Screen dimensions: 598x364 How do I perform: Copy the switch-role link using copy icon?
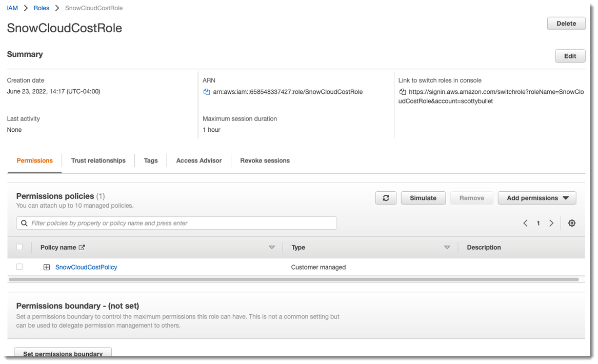coord(403,92)
